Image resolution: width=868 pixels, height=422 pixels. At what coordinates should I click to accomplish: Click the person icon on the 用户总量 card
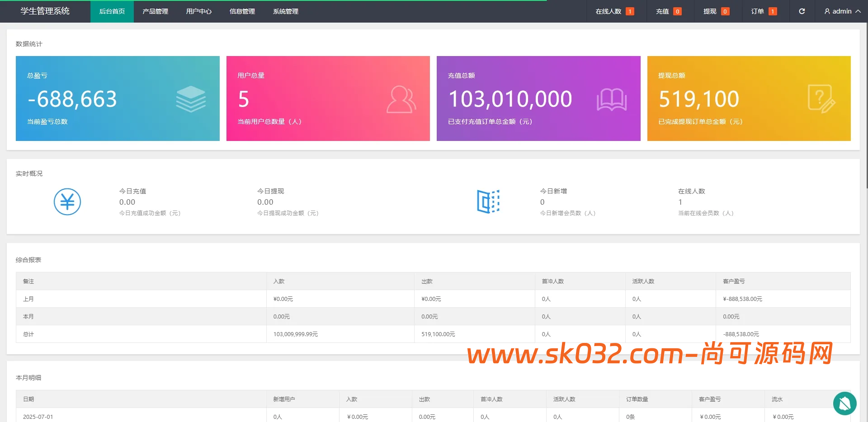[x=401, y=98]
